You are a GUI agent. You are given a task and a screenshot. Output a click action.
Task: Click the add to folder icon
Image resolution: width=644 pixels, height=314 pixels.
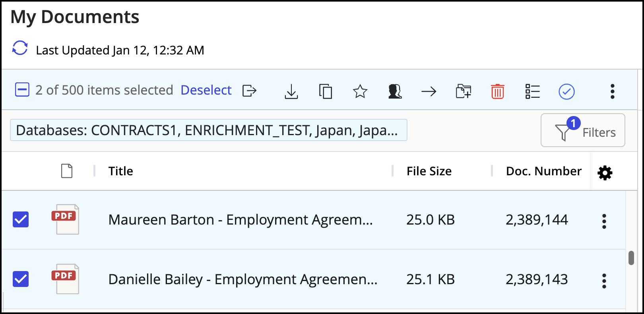click(464, 91)
